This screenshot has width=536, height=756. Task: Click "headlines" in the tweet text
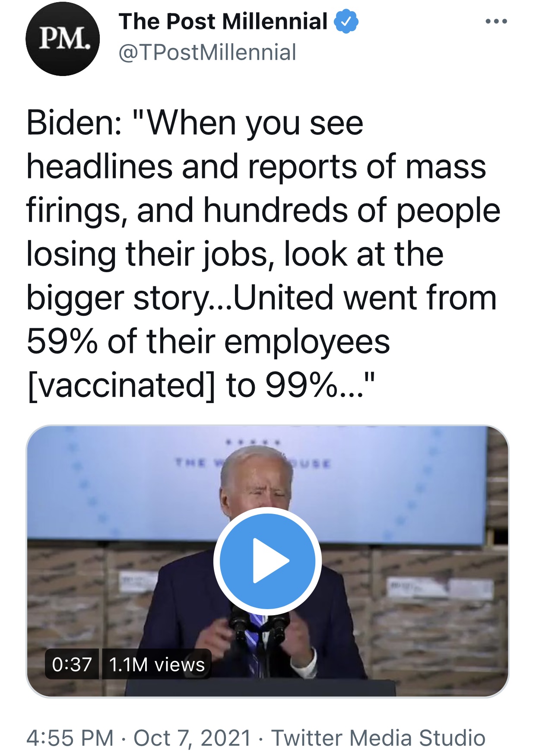click(99, 167)
